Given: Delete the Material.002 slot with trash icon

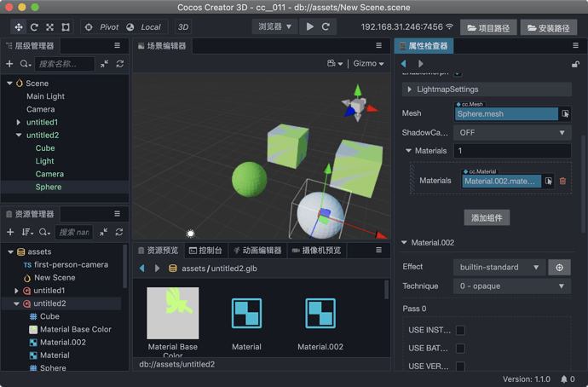Looking at the screenshot, I should point(562,181).
